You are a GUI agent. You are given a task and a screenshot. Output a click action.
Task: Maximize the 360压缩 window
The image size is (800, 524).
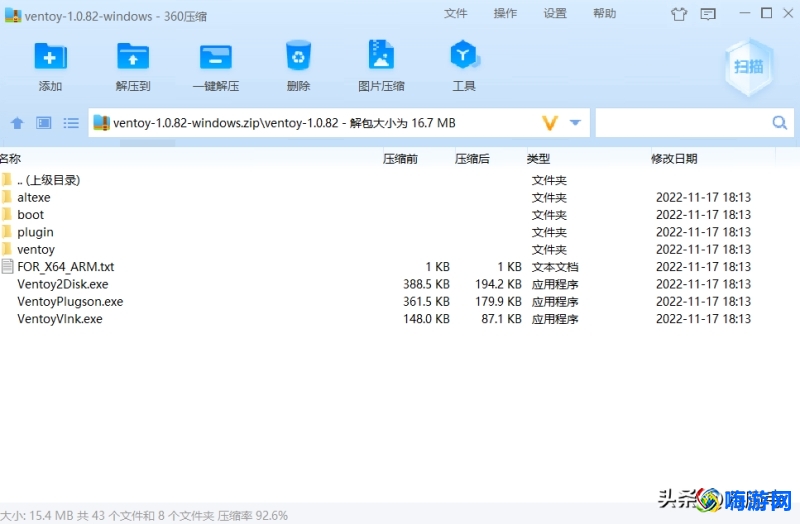(x=766, y=13)
